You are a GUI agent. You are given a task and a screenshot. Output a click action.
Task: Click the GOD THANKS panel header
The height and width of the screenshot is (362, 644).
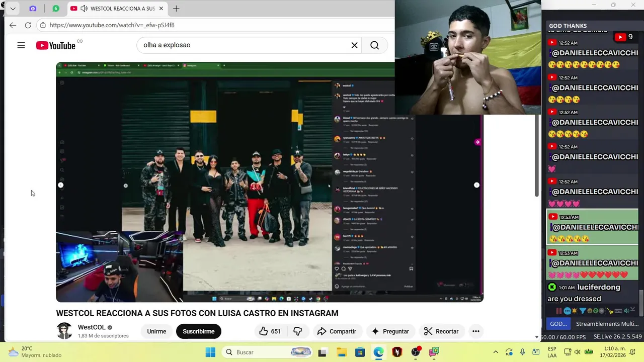pos(568,26)
